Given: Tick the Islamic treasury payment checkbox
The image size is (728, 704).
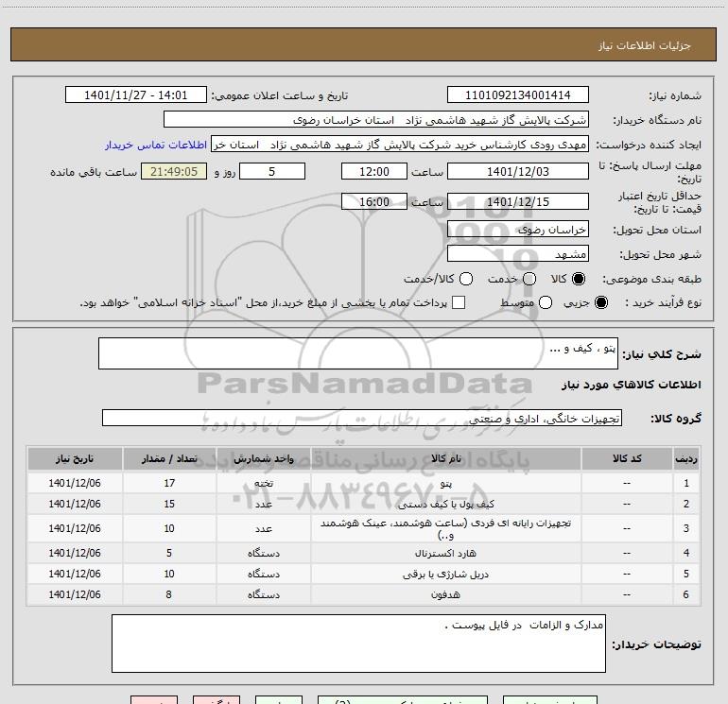Looking at the screenshot, I should pos(459,302).
